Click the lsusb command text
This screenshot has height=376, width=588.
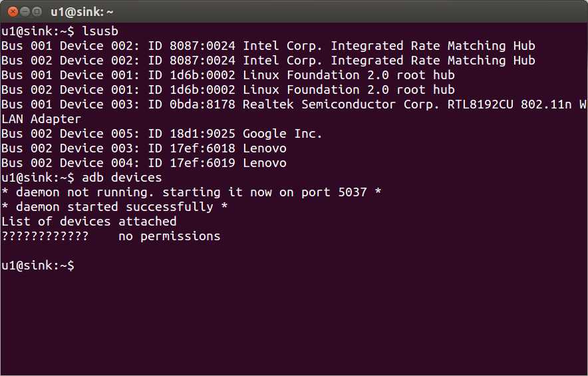click(x=100, y=31)
